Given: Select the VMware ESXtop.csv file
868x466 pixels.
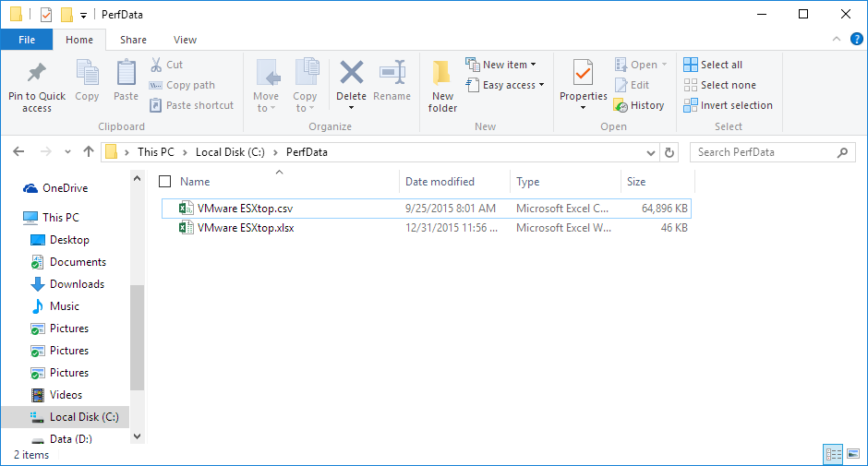Looking at the screenshot, I should click(x=427, y=209).
